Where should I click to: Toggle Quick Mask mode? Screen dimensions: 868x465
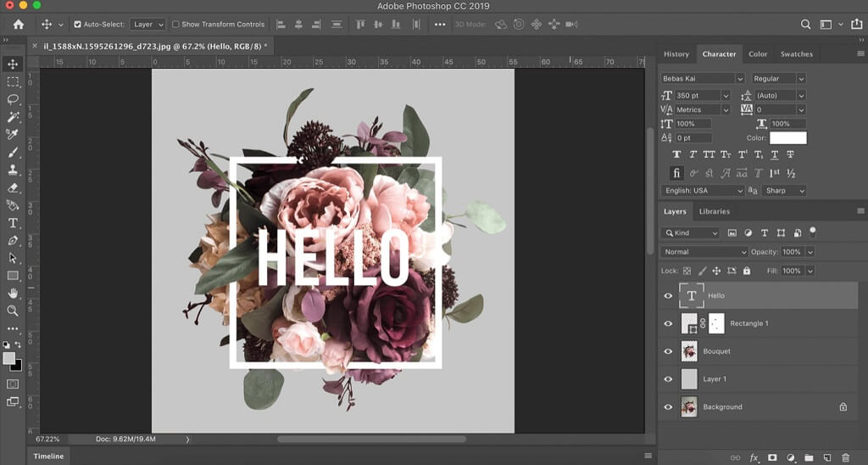(13, 384)
